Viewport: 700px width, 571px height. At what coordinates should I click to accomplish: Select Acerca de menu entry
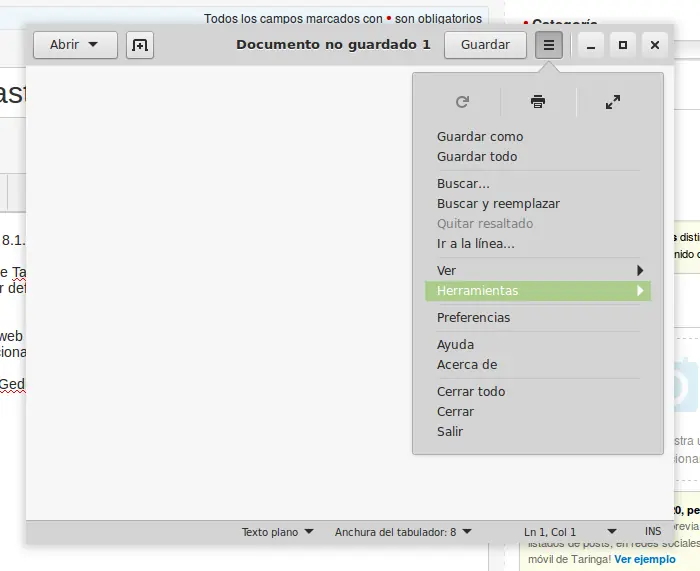tap(538, 365)
